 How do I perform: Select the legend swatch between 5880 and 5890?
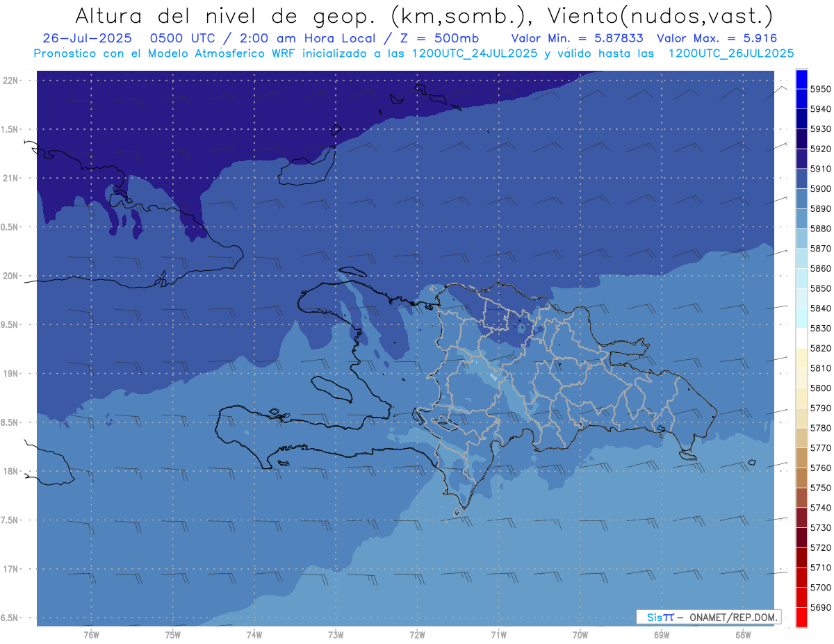coord(801,219)
